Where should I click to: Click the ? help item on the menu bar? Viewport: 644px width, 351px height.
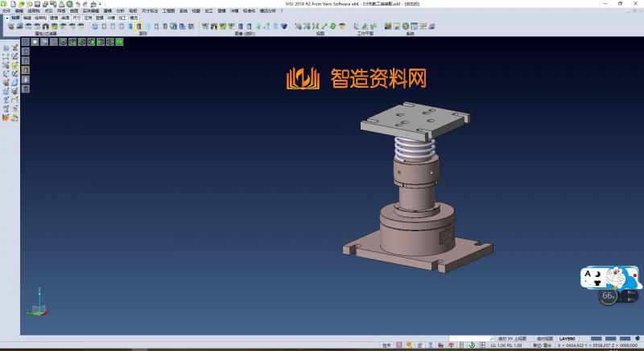[x=282, y=11]
